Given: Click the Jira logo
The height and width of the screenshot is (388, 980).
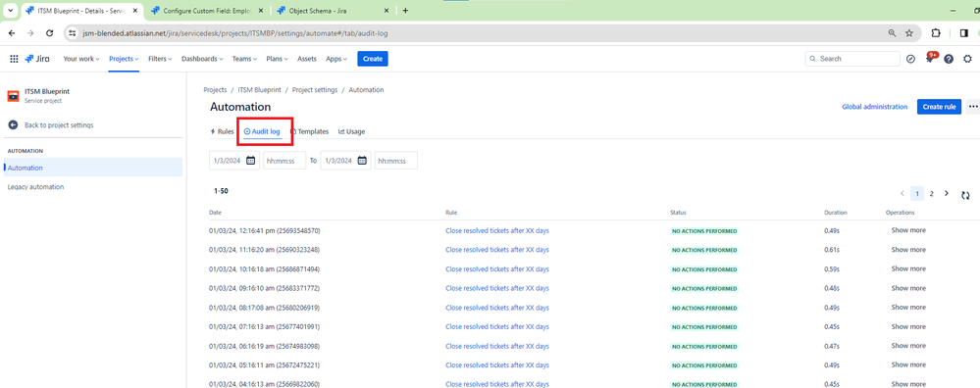Looking at the screenshot, I should [37, 59].
